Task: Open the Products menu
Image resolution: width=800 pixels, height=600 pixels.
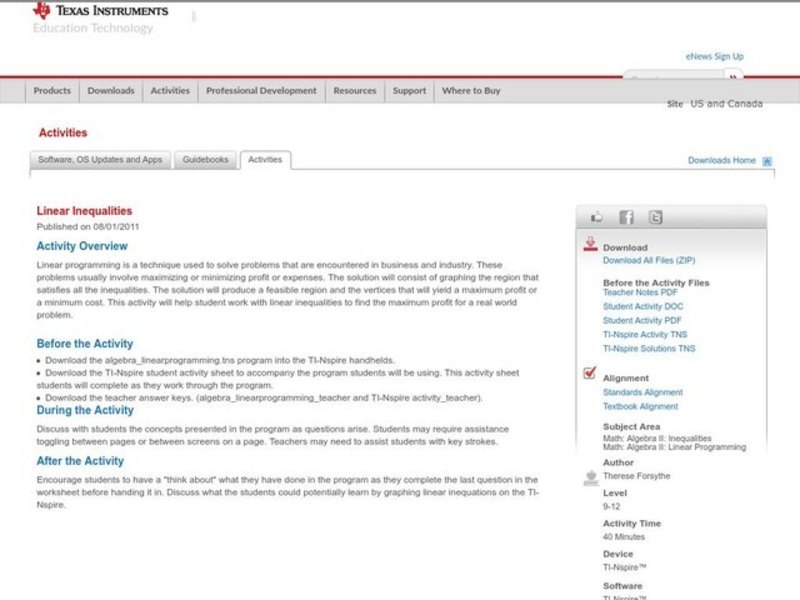Action: click(52, 91)
